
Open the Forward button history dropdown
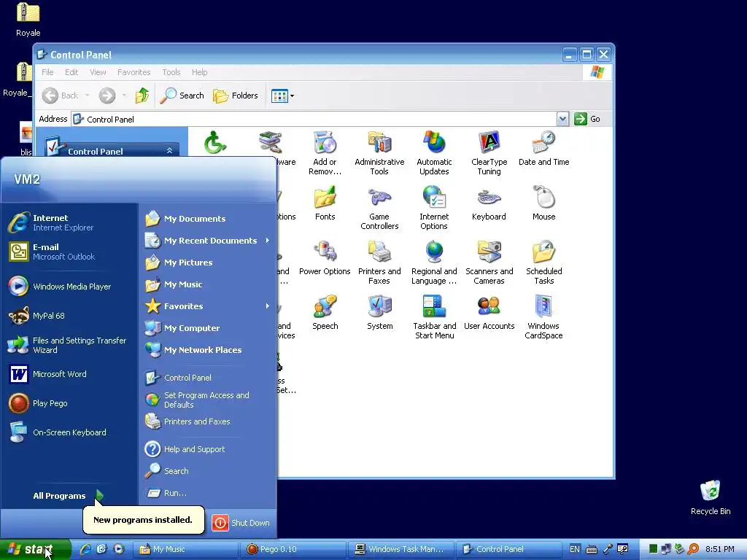[x=124, y=96]
